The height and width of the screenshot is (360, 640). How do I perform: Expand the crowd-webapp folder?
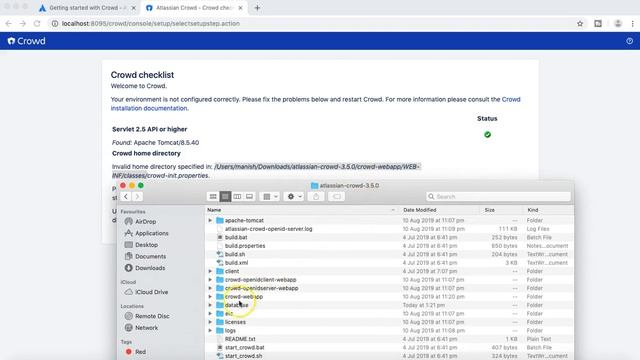click(x=210, y=297)
